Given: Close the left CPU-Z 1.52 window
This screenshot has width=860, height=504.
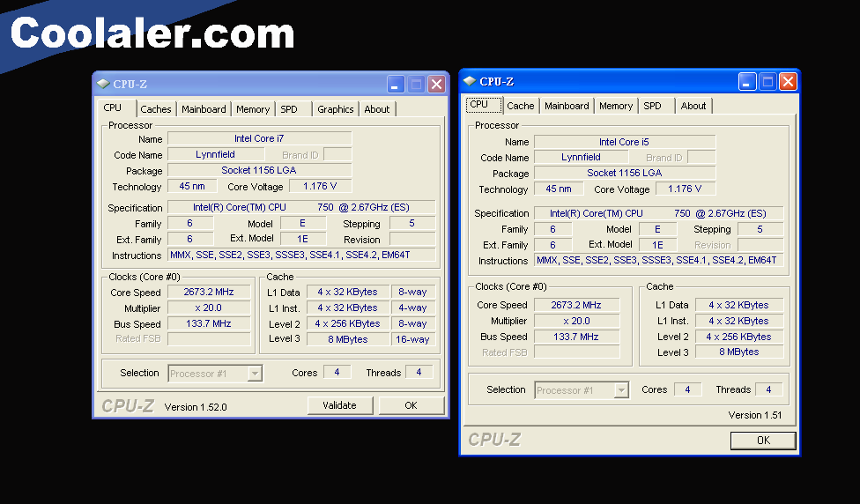Looking at the screenshot, I should click(x=436, y=84).
